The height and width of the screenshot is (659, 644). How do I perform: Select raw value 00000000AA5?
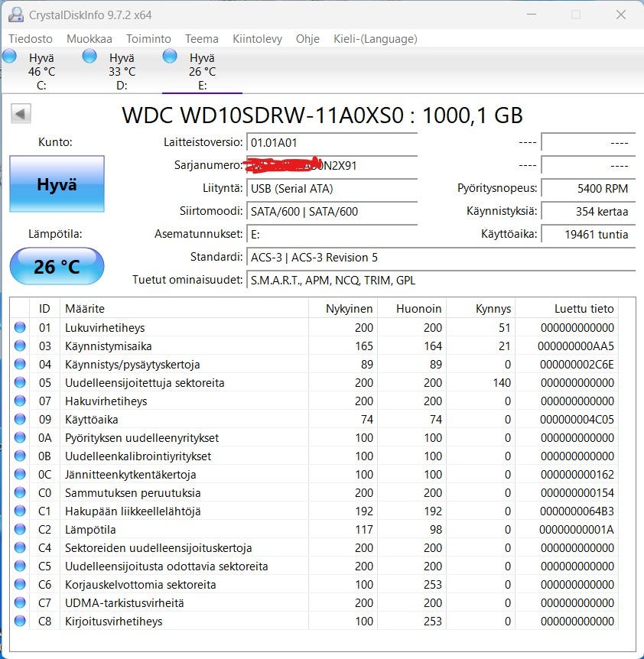pos(575,346)
